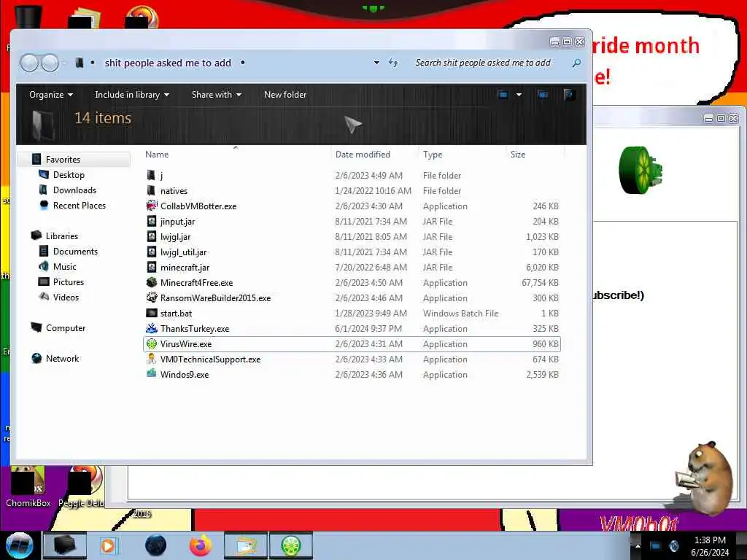The image size is (747, 560).
Task: Open the Videos library
Action: [x=66, y=297]
